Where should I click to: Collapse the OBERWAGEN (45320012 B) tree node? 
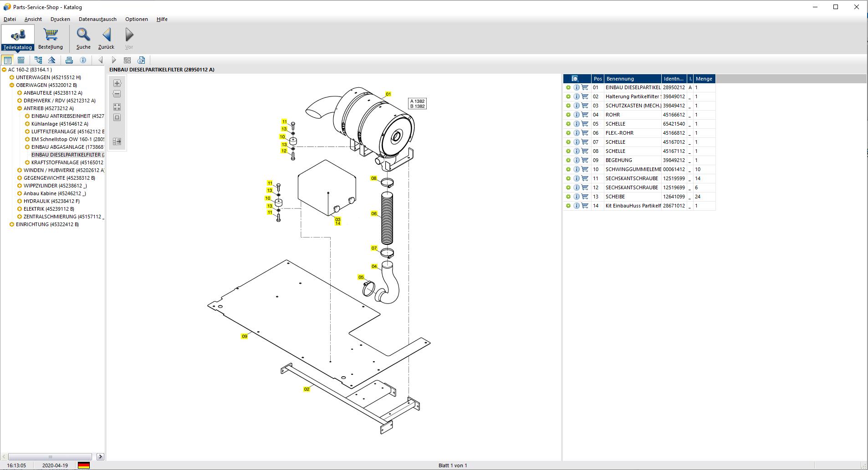tap(11, 85)
